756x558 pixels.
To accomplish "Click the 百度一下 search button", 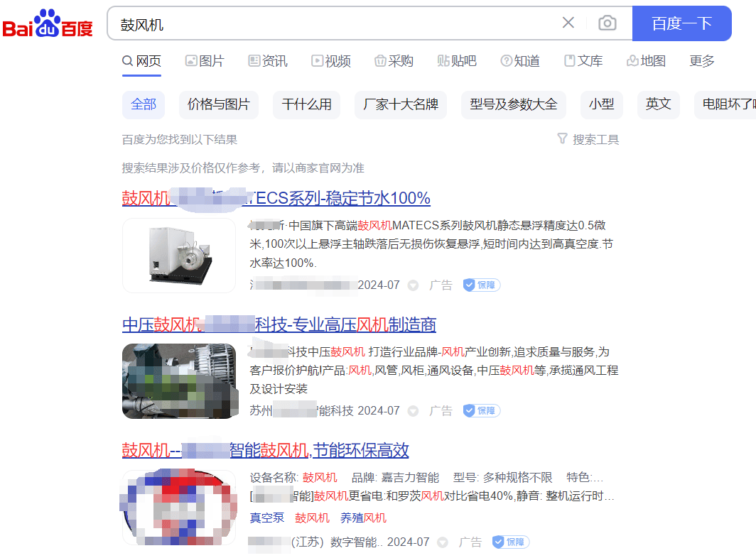I will (x=681, y=23).
